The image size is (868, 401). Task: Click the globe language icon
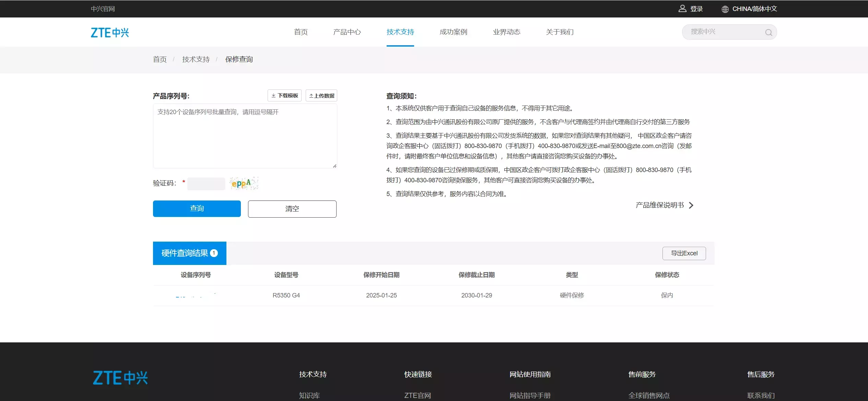(x=725, y=9)
